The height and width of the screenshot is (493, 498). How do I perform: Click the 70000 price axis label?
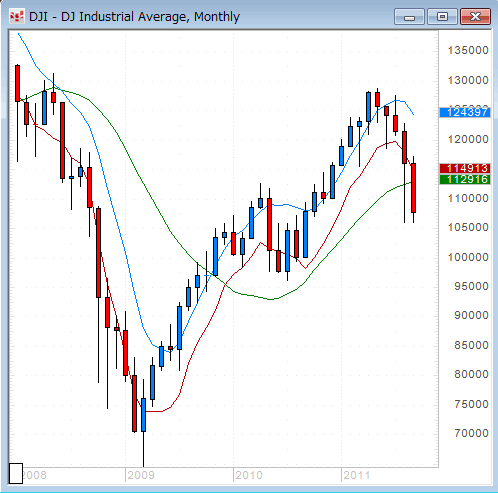[x=471, y=433]
